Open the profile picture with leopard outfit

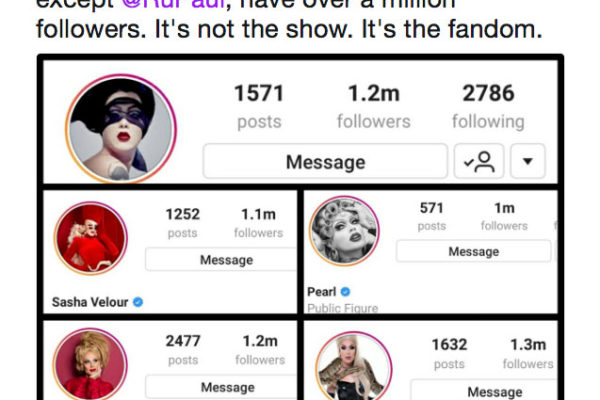point(354,367)
